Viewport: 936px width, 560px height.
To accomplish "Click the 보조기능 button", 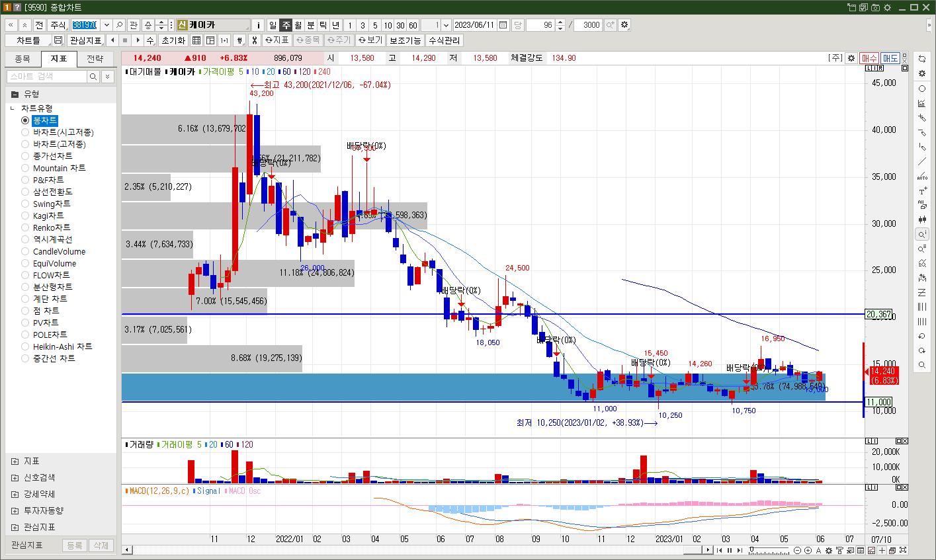I will pos(405,40).
